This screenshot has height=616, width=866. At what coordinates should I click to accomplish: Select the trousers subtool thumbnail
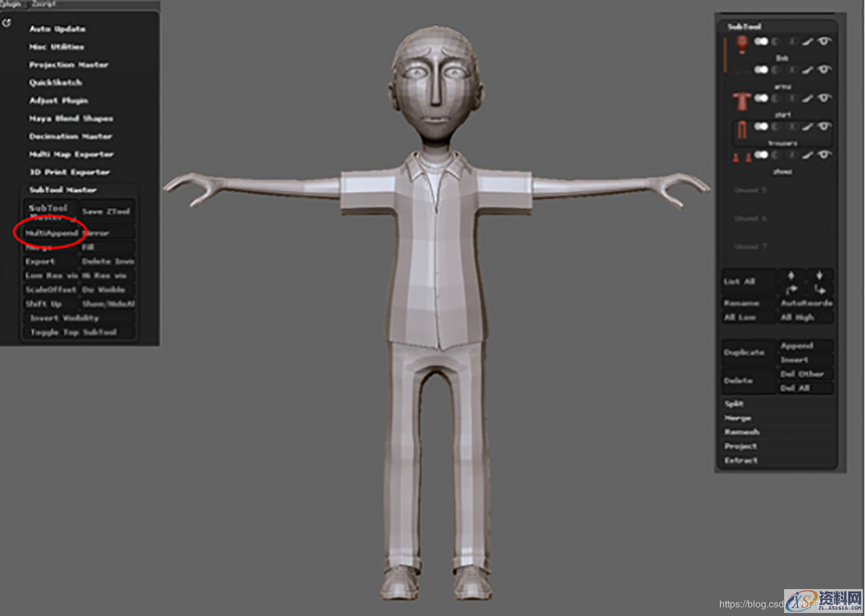[742, 129]
